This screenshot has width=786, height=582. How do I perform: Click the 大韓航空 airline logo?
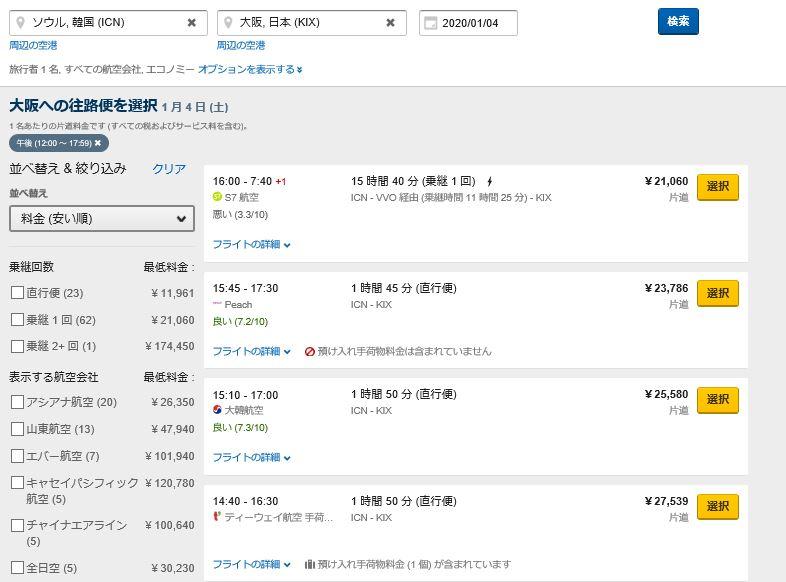[x=217, y=410]
